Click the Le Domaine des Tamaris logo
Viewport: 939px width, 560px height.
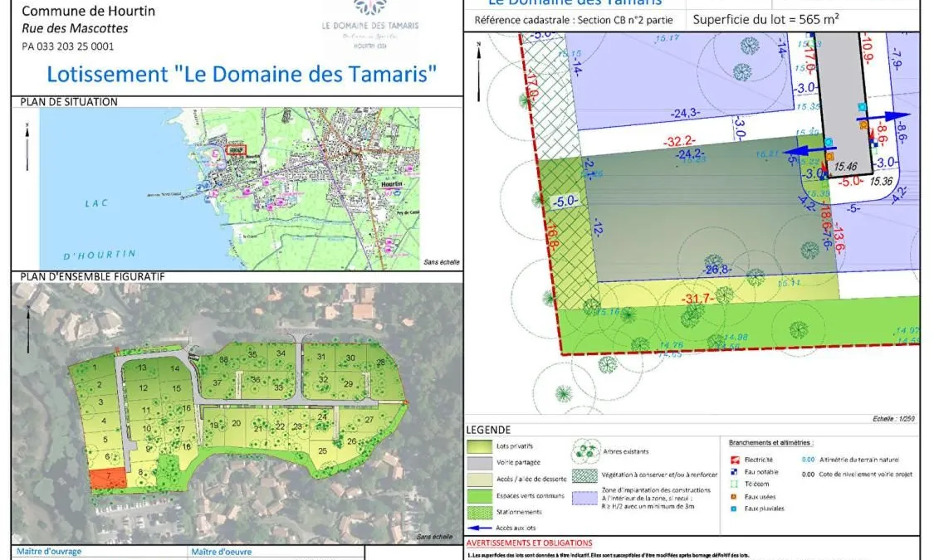point(370,25)
